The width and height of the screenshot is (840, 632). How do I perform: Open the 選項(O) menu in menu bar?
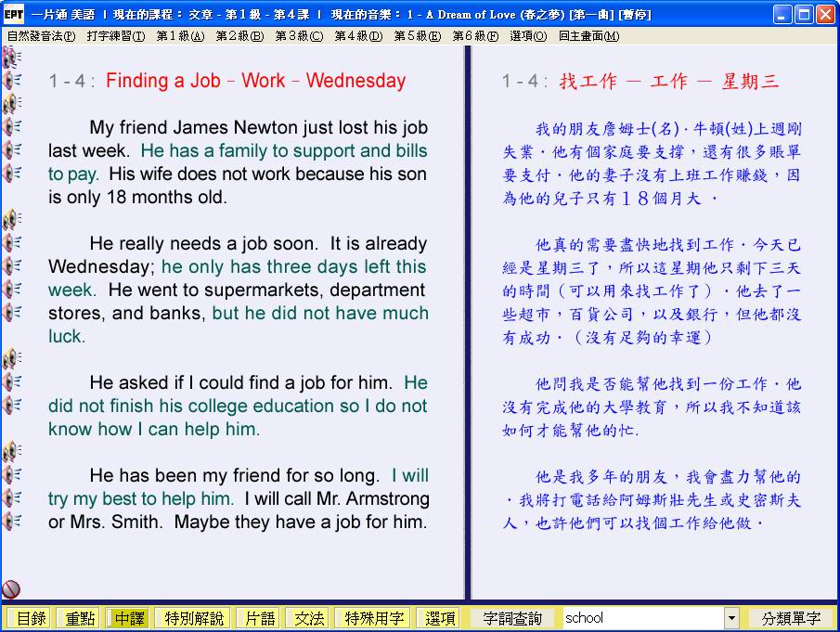point(528,36)
